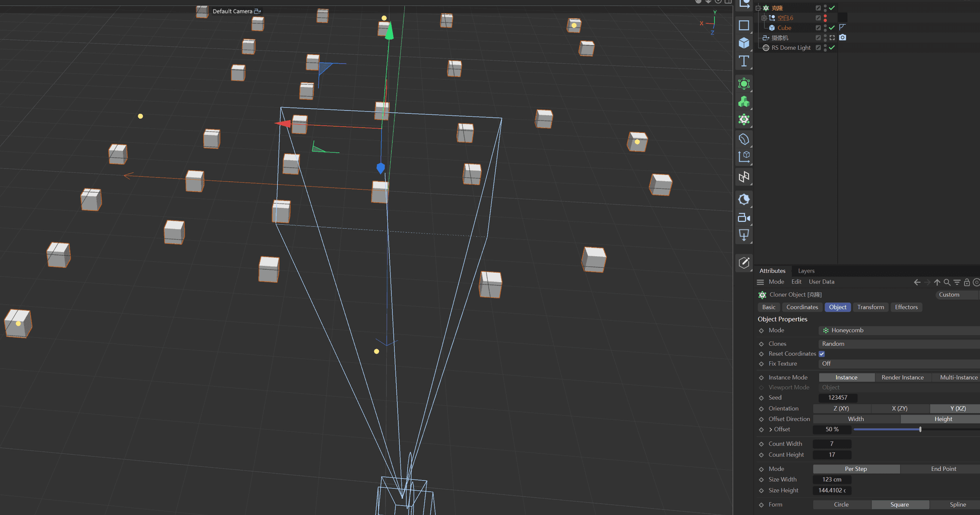
Task: Click the display tag on Cube row
Action: click(x=843, y=27)
